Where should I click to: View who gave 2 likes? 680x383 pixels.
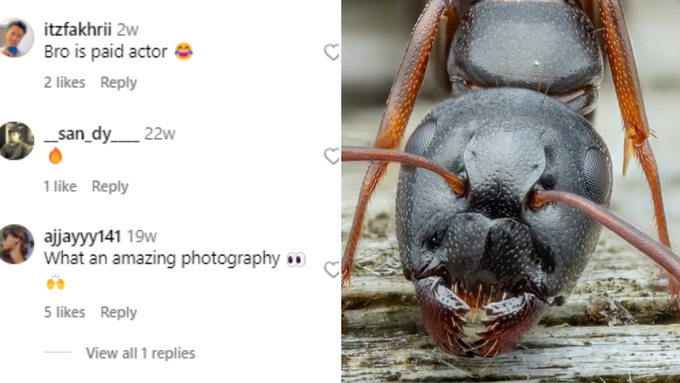[65, 82]
